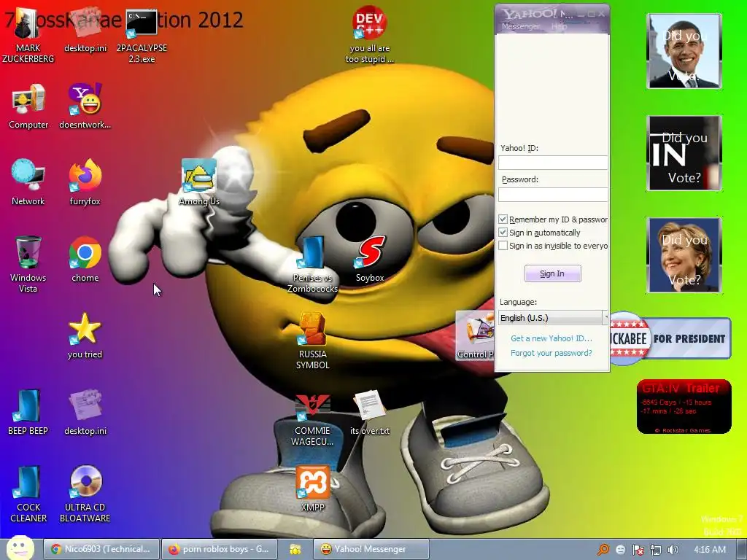Open the Control Panel icon behind Yahoo window
The image size is (747, 560).
[x=475, y=335]
